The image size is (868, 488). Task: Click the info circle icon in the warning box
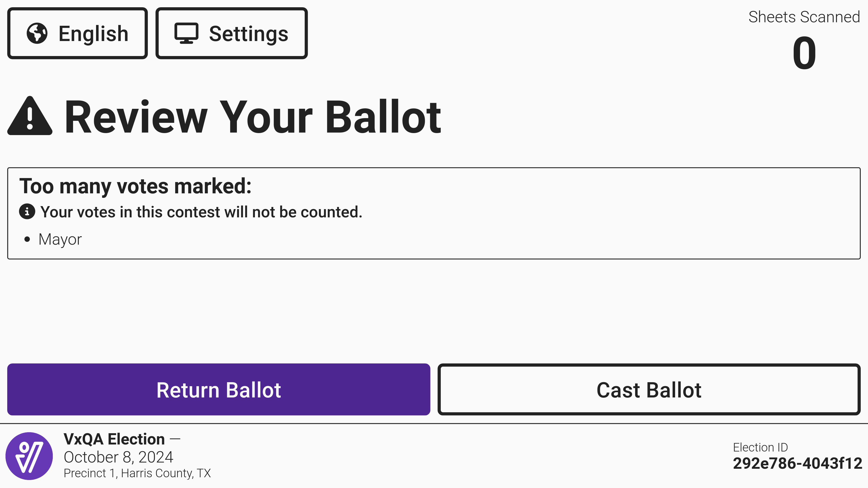27,212
